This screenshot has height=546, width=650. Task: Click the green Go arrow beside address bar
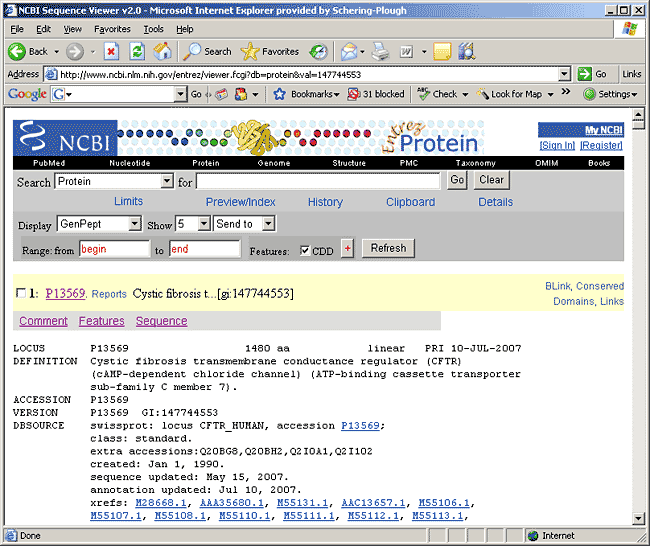585,74
